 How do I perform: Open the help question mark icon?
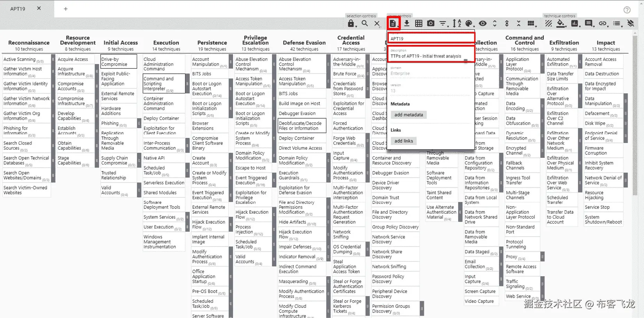tap(627, 10)
